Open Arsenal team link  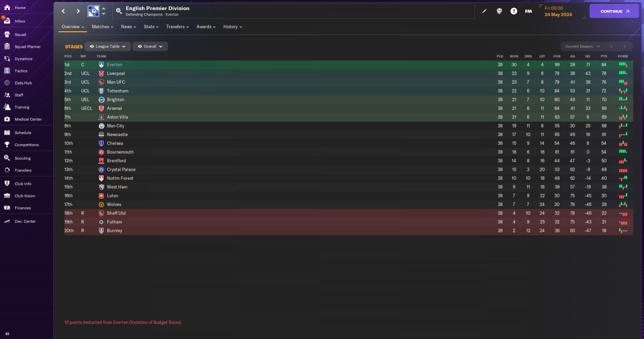pyautogui.click(x=114, y=108)
